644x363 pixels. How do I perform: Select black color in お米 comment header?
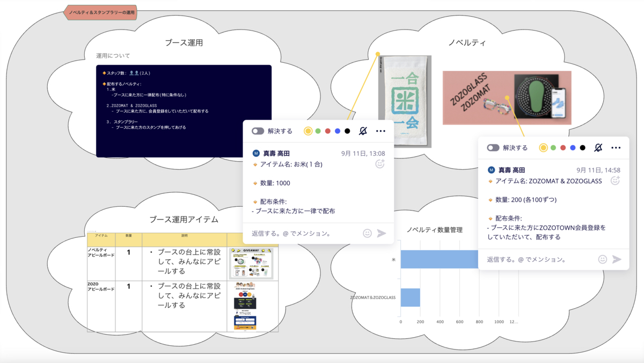(x=347, y=131)
